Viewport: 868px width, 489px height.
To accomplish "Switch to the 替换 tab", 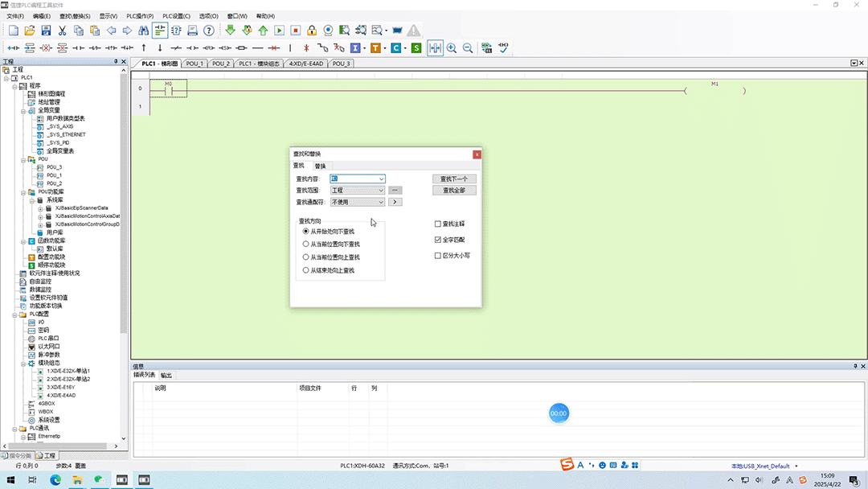I will 320,166.
